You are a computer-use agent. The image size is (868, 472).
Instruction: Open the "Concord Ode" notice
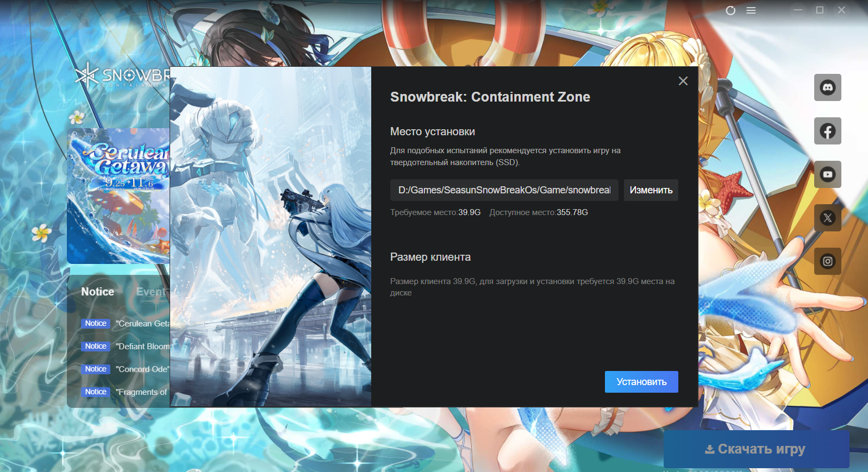(x=126, y=369)
